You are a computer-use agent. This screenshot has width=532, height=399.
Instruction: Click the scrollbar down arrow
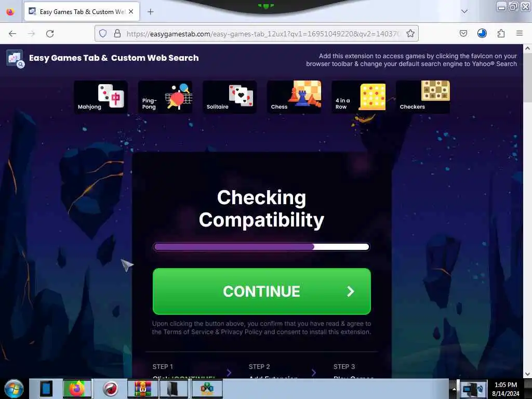coord(527,374)
